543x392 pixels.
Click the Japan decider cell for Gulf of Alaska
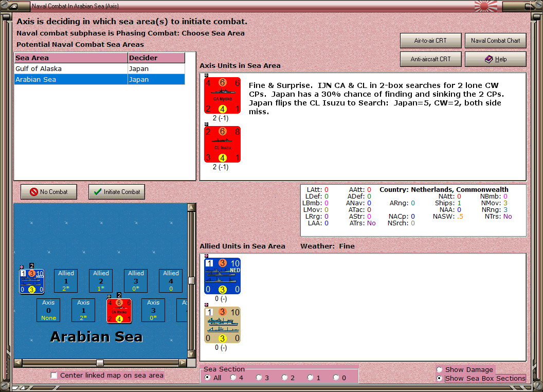(x=156, y=68)
